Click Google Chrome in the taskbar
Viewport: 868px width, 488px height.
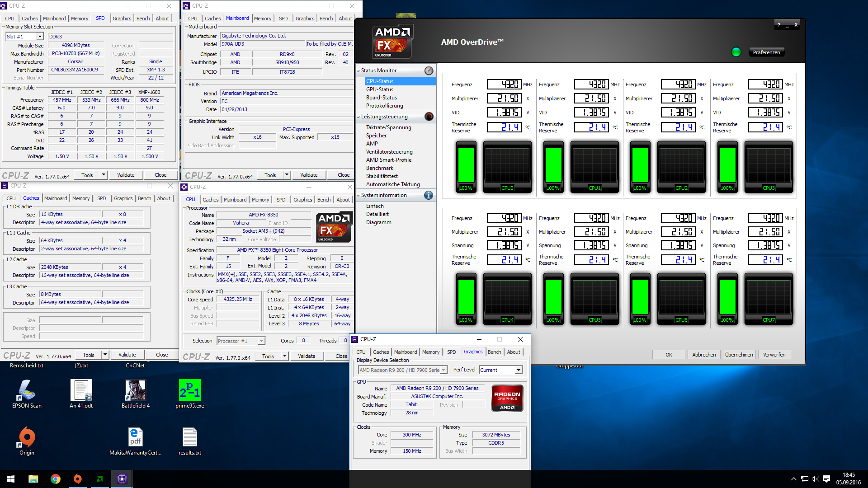point(56,479)
